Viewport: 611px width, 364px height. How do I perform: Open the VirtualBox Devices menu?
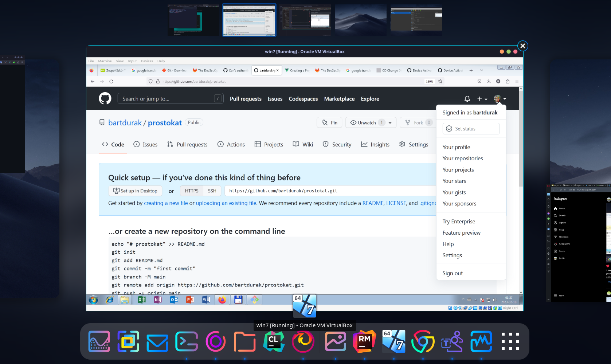click(x=147, y=61)
